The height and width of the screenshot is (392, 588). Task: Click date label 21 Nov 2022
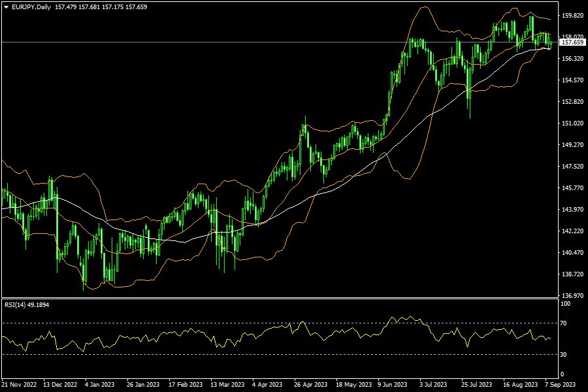tap(19, 385)
